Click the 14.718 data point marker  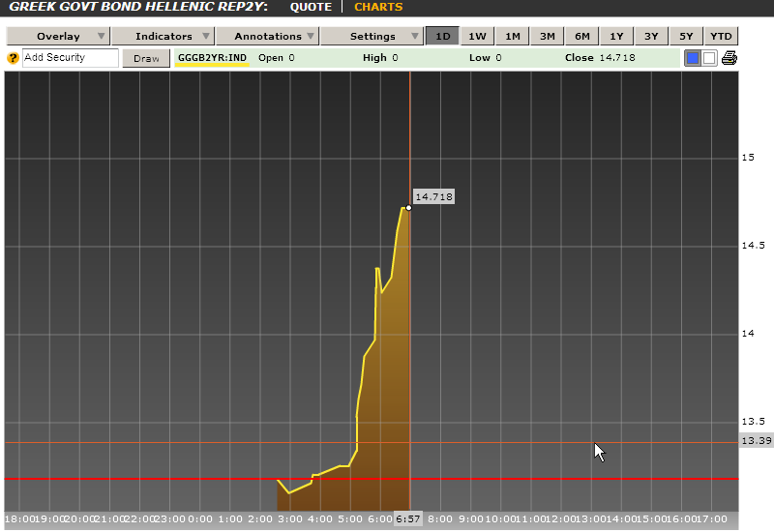[408, 208]
